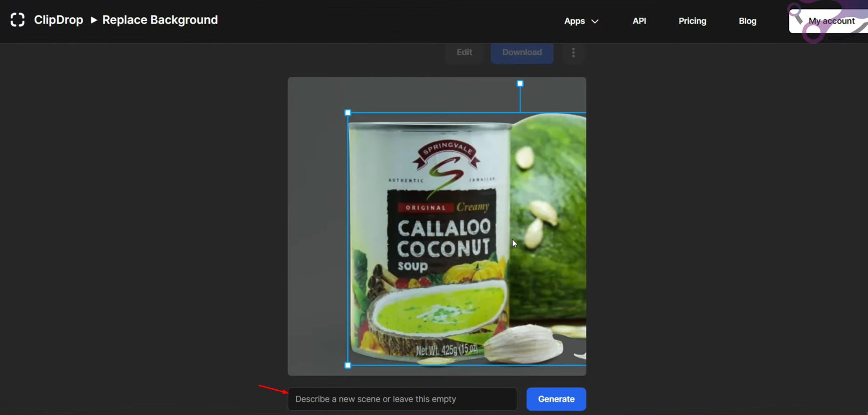Click the scene description input field
Screen dimensions: 868x415
tap(403, 399)
